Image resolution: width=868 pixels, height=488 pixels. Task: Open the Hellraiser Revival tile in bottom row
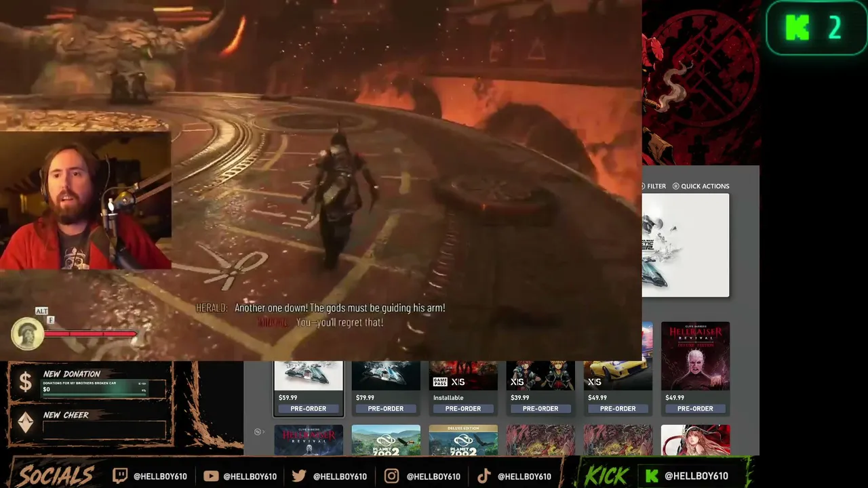pos(309,440)
